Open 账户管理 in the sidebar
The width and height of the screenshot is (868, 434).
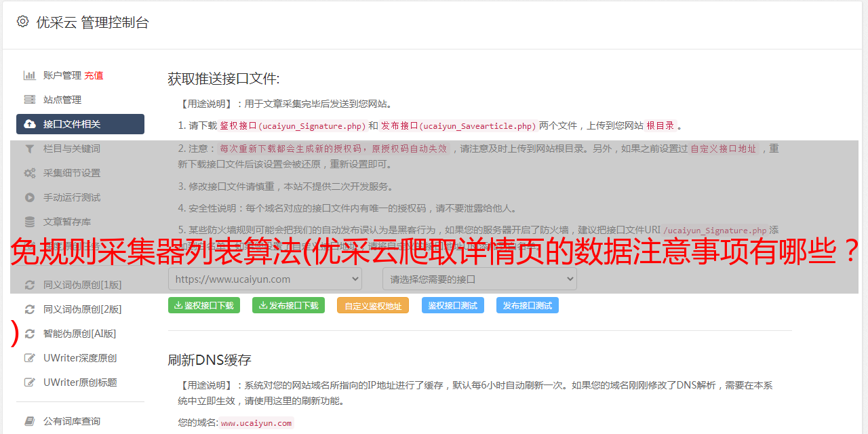62,75
